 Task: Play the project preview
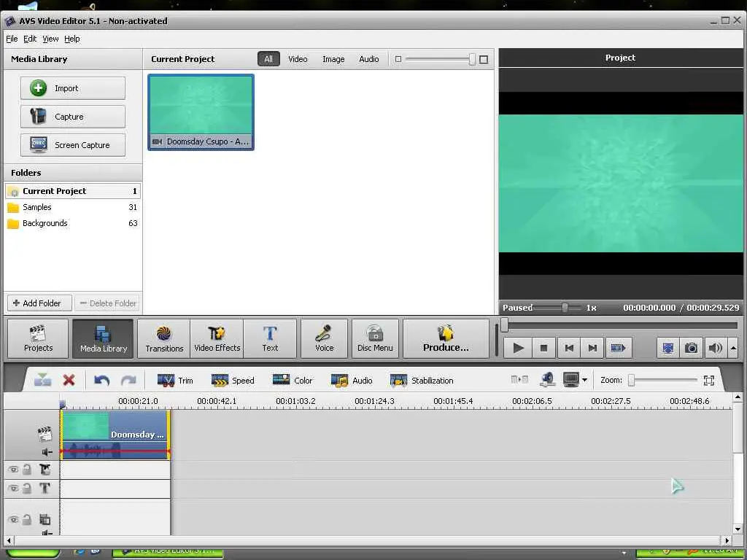click(x=519, y=348)
